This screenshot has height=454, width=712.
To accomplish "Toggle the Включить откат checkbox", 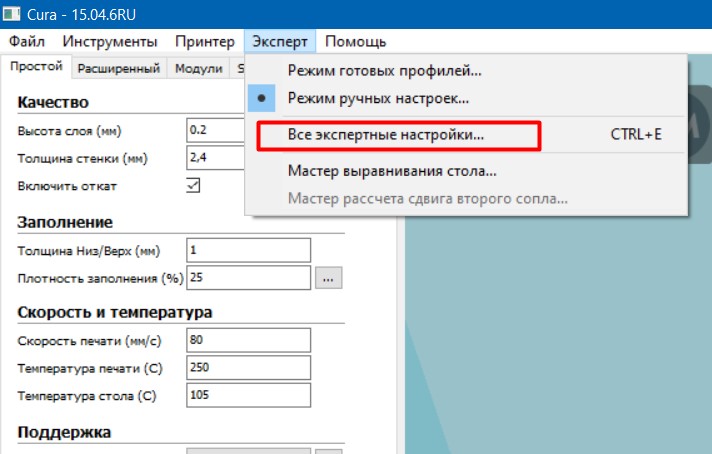I will (193, 186).
